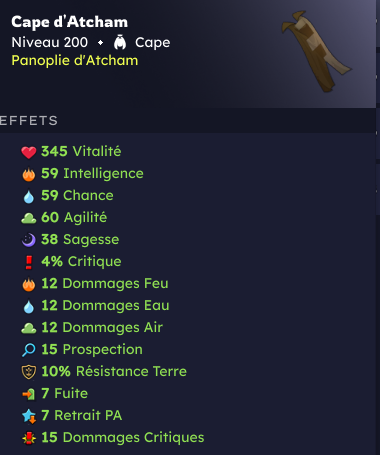Click the EFFETS section header
Screen dimensions: 380x455
point(29,121)
